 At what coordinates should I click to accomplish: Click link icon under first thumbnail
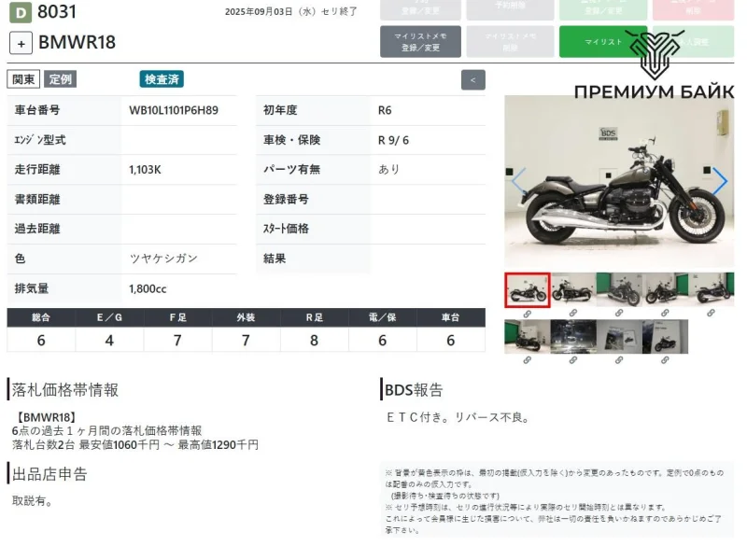(527, 314)
